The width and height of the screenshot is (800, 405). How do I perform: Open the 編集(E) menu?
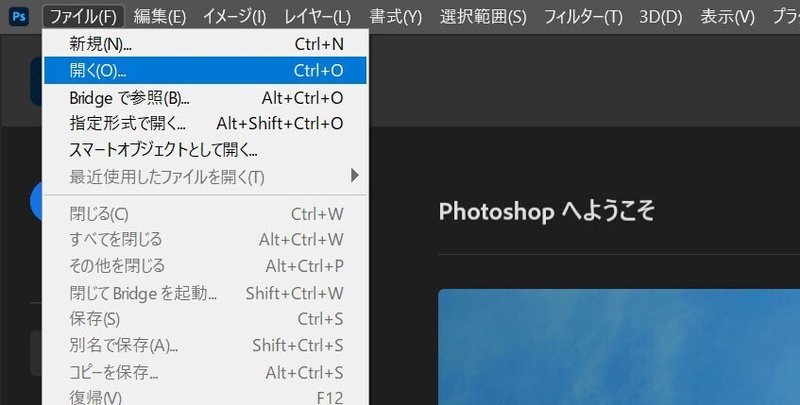160,17
